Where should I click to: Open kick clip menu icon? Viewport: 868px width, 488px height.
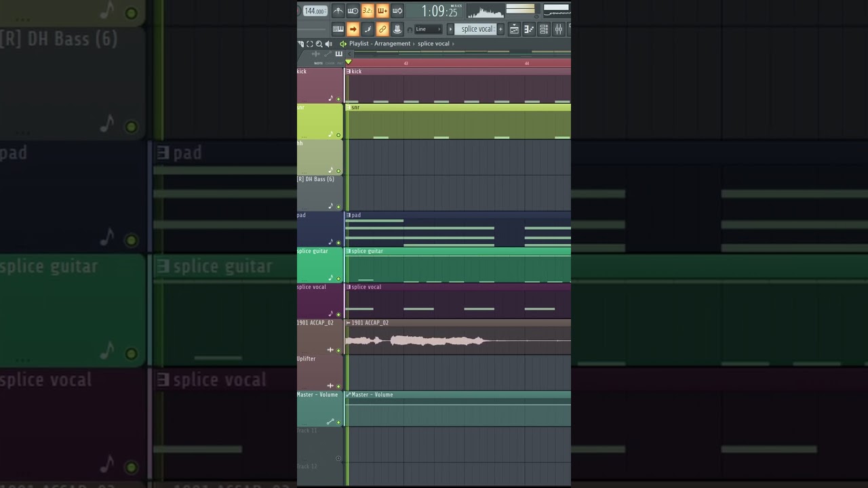(x=349, y=71)
